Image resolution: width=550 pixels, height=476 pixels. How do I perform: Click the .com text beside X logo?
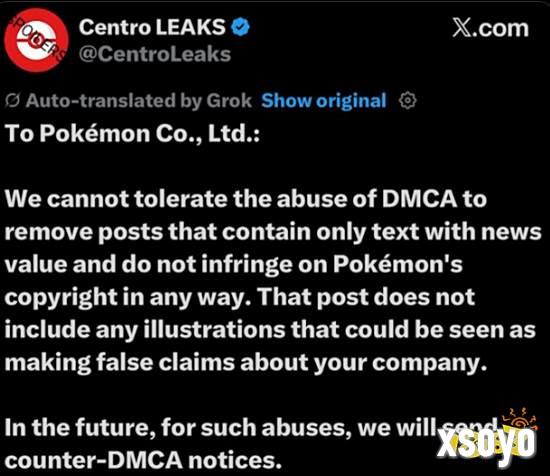[x=500, y=28]
